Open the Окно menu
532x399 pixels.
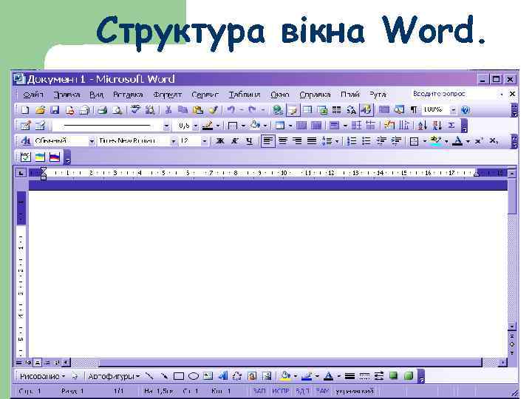[x=280, y=95]
